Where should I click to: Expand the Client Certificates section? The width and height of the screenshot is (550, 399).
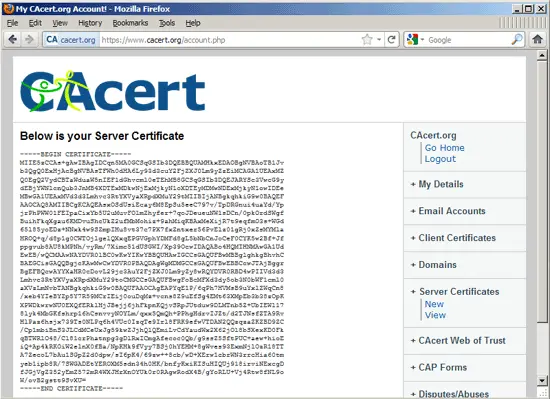tap(453, 238)
